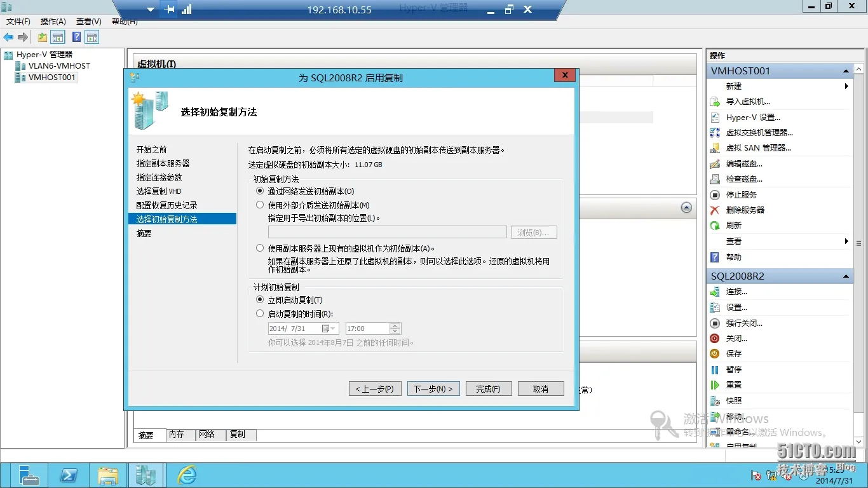Select VLAN6-VMHOST in the tree

pos(59,66)
